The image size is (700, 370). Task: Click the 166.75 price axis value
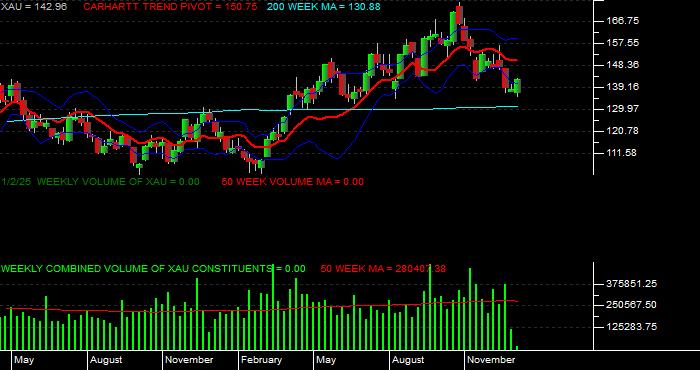pos(623,21)
